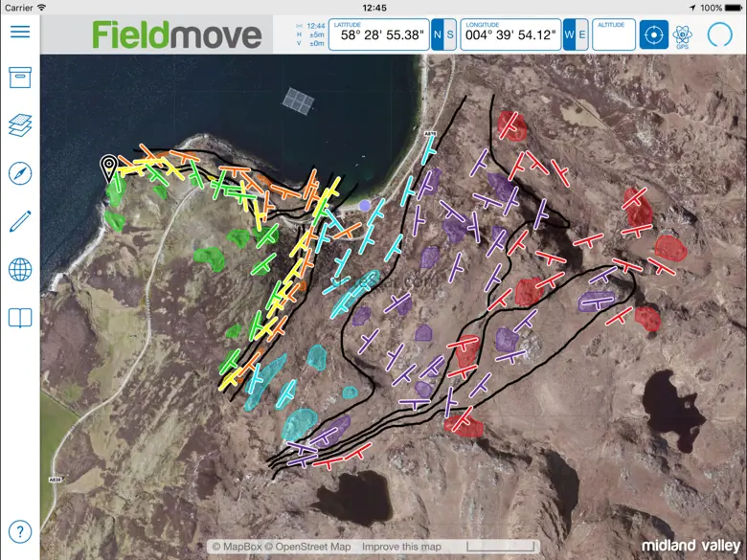
Task: Open the notebook book icon
Action: pyautogui.click(x=20, y=318)
